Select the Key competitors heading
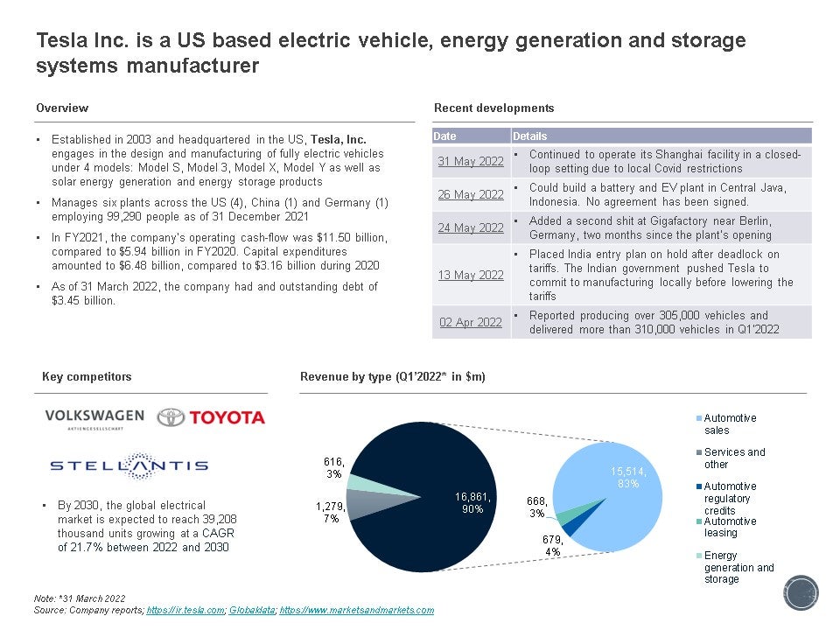The width and height of the screenshot is (840, 630). 87,376
